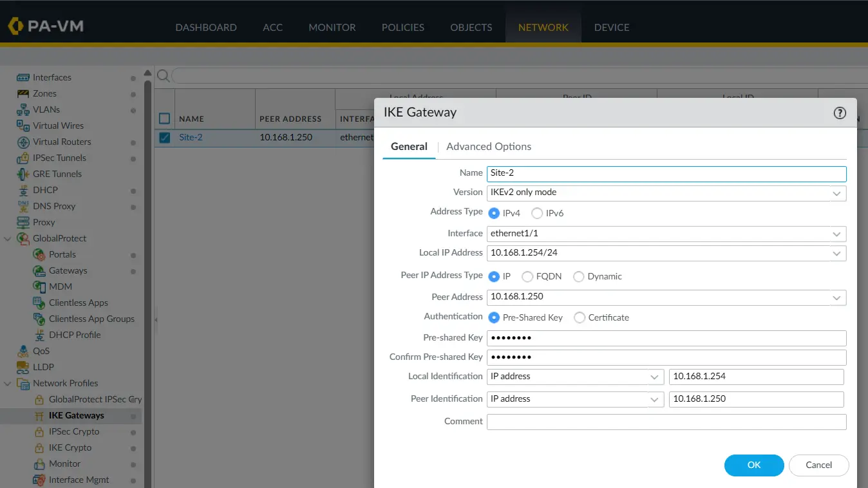Viewport: 868px width, 488px height.
Task: Select IPv6 address type
Action: pos(537,213)
